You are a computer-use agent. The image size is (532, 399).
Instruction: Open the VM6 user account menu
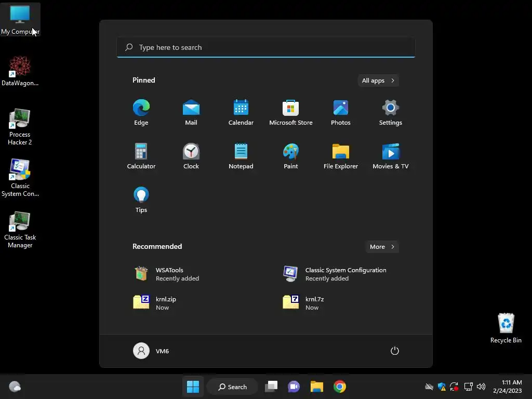(151, 351)
